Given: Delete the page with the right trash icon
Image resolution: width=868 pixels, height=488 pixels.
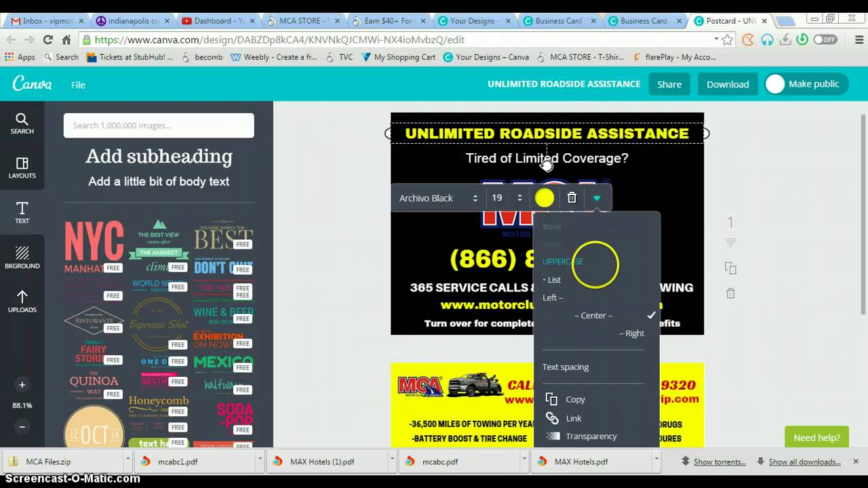Looking at the screenshot, I should pos(730,293).
